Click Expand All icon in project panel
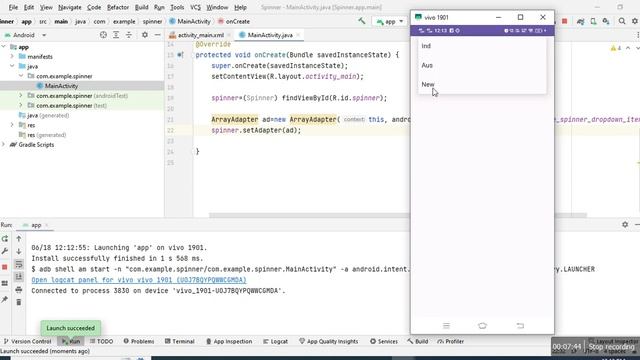Viewport: 640px width, 360px height. point(116,35)
